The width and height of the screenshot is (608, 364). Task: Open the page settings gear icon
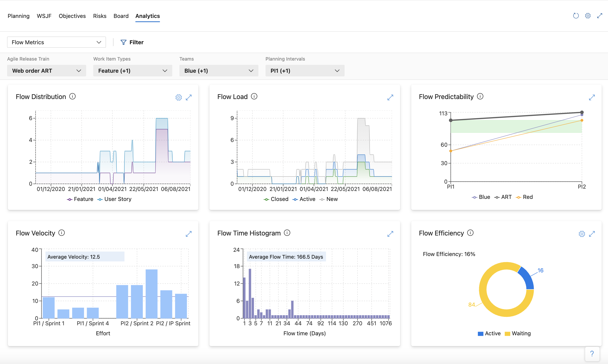point(588,16)
